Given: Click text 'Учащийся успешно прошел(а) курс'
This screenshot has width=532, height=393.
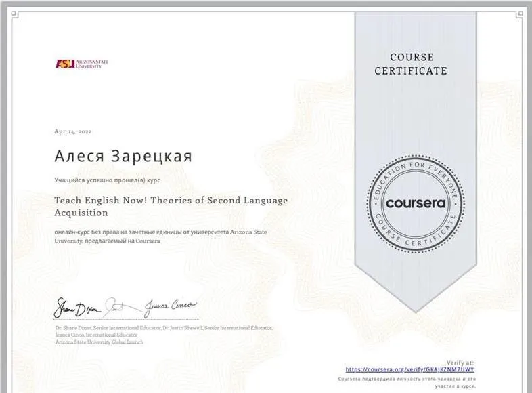Looking at the screenshot, I should (x=107, y=180).
